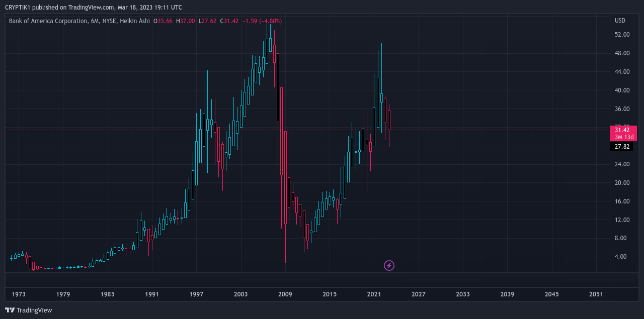This screenshot has height=319, width=644.
Task: Click the 36.00 price axis tick
Action: click(622, 109)
